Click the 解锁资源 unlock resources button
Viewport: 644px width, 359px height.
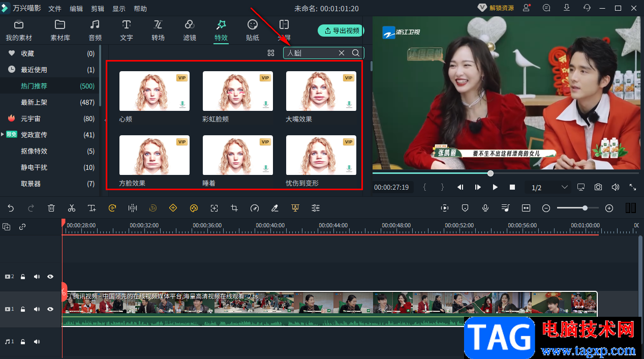(496, 8)
